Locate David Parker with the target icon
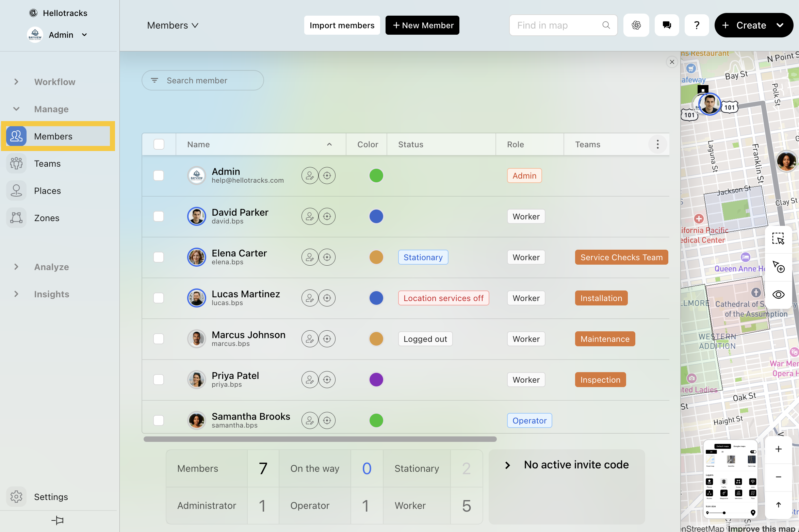The height and width of the screenshot is (532, 799). [327, 216]
